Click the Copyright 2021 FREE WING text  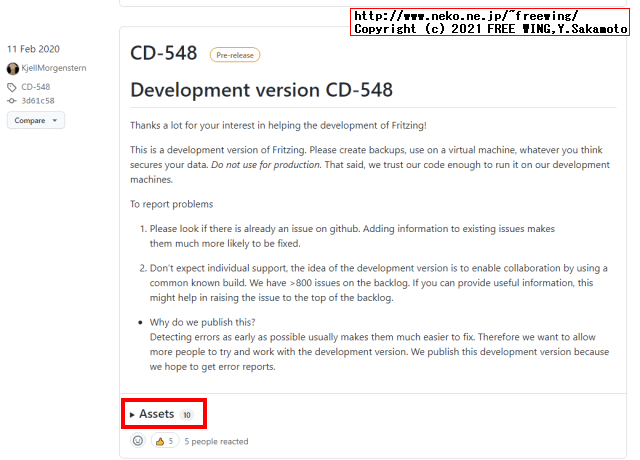(490, 29)
